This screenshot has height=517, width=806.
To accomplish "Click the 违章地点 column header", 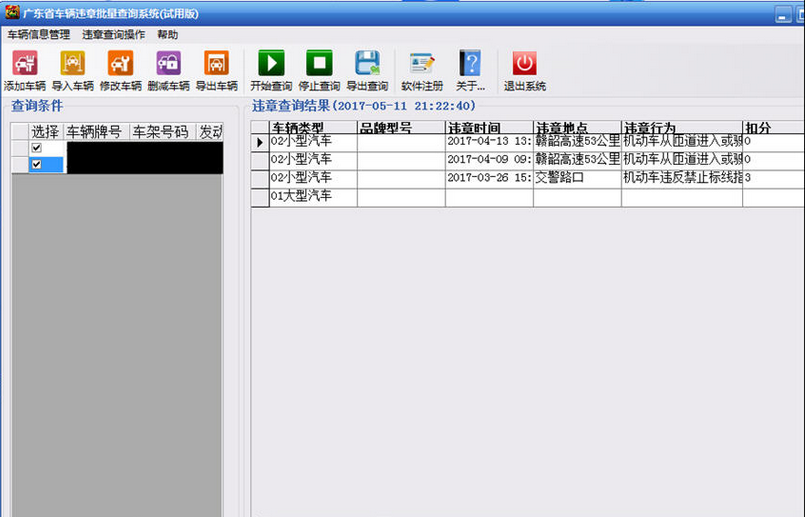I will pyautogui.click(x=577, y=127).
